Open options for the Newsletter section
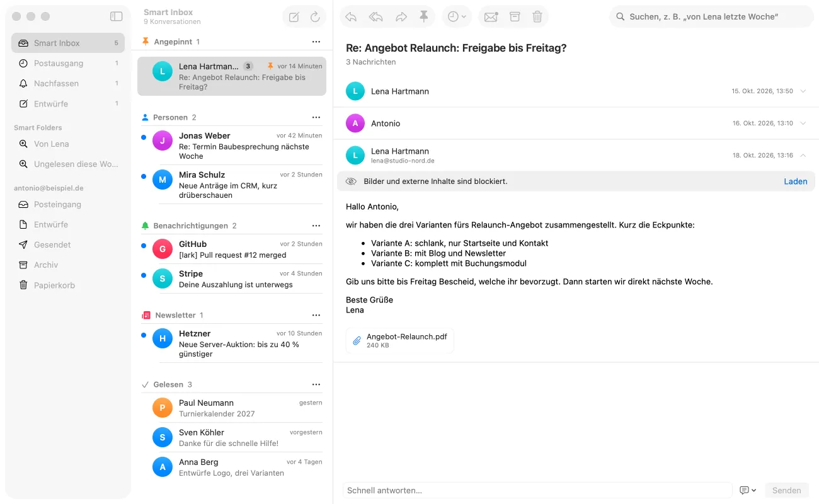Screen dimensions: 819x504 click(316, 315)
